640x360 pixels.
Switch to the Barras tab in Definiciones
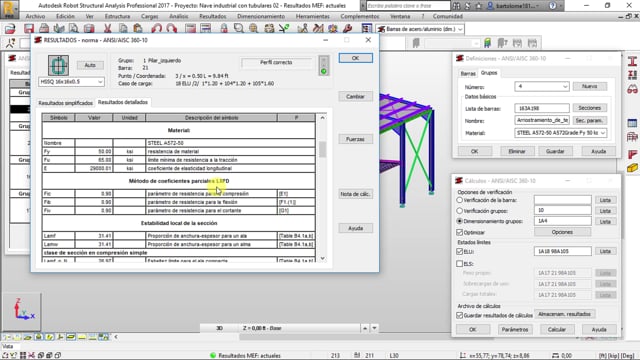point(468,73)
